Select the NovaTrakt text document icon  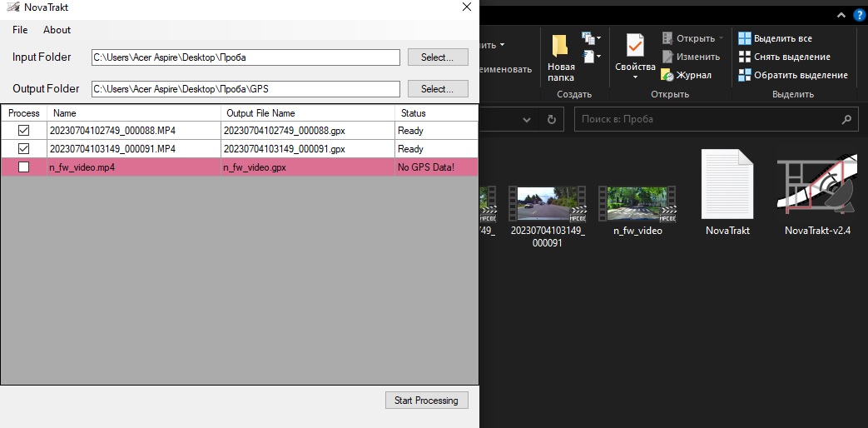[727, 185]
